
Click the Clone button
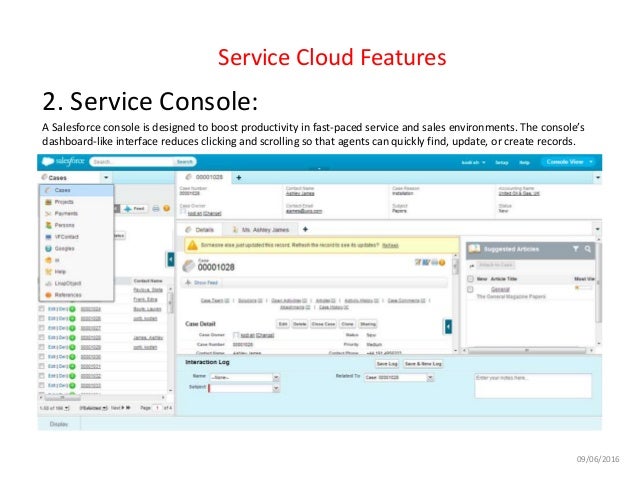(x=347, y=324)
